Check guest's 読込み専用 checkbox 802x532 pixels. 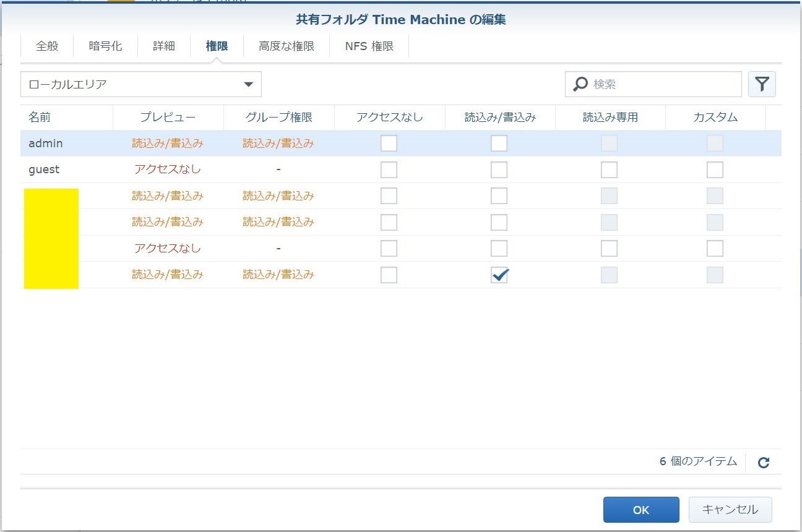(x=609, y=169)
